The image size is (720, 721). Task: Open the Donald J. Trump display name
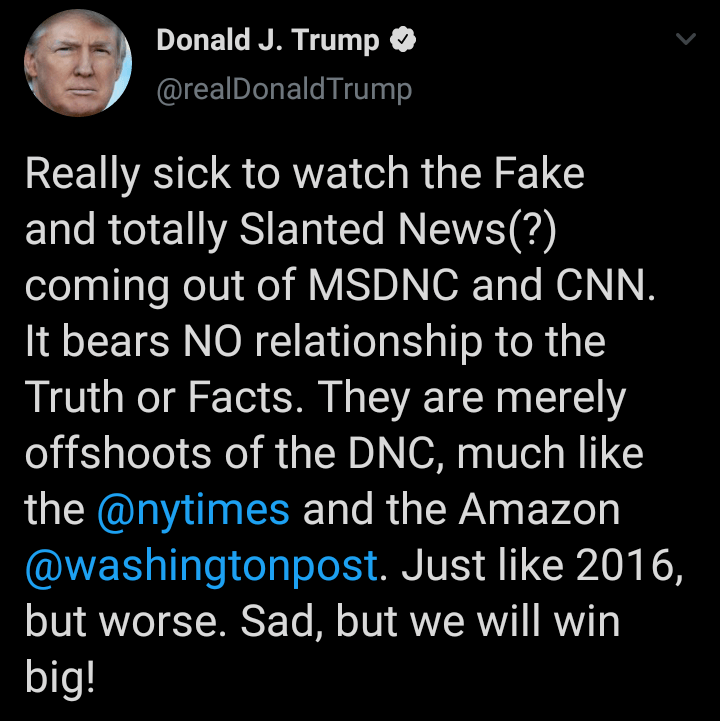268,41
